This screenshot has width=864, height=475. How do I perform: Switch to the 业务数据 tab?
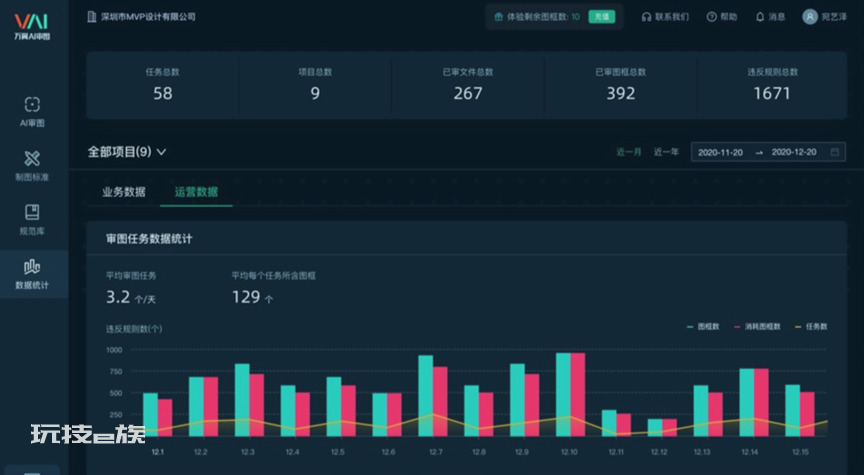[x=124, y=192]
